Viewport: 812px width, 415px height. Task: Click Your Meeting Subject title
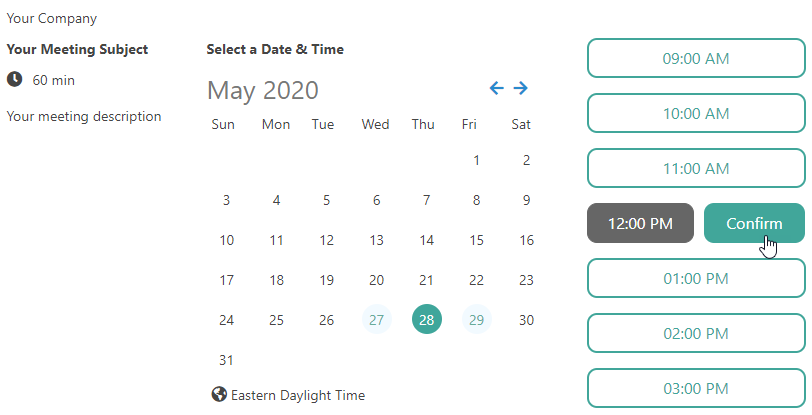pos(77,49)
